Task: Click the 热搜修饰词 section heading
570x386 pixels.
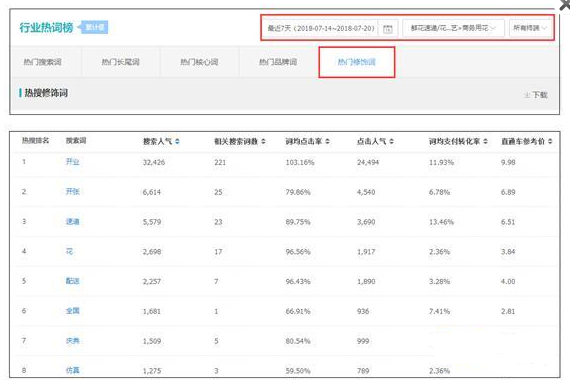Action: pos(46,93)
